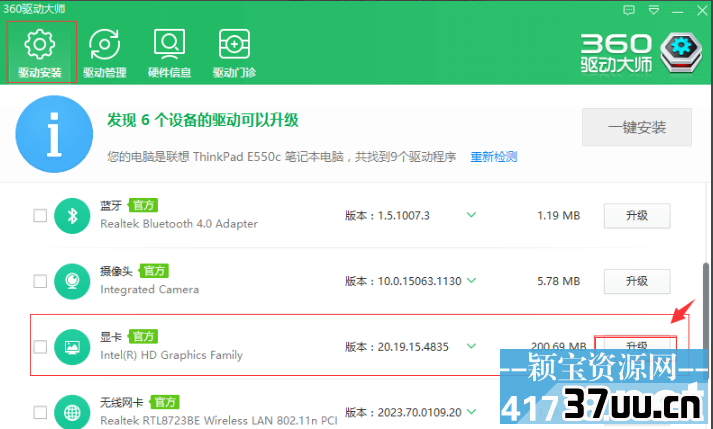This screenshot has height=429, width=713.
Task: Tick the checkbox for 摄像头 driver
Action: coord(40,281)
